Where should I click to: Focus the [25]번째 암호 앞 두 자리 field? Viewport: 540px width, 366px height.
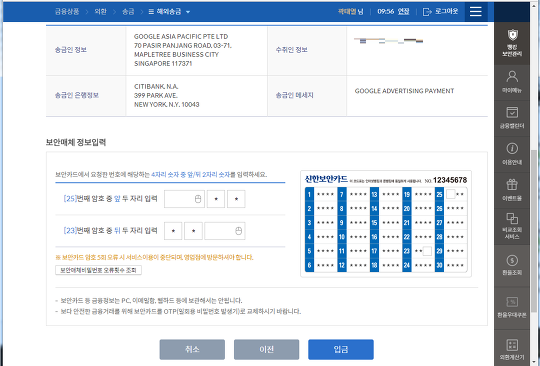[x=184, y=199]
